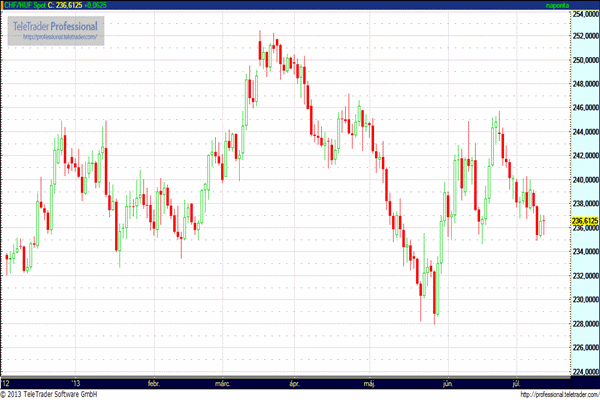Open the professional.teletrader.com link under the logo
The image size is (600, 400).
[56, 37]
